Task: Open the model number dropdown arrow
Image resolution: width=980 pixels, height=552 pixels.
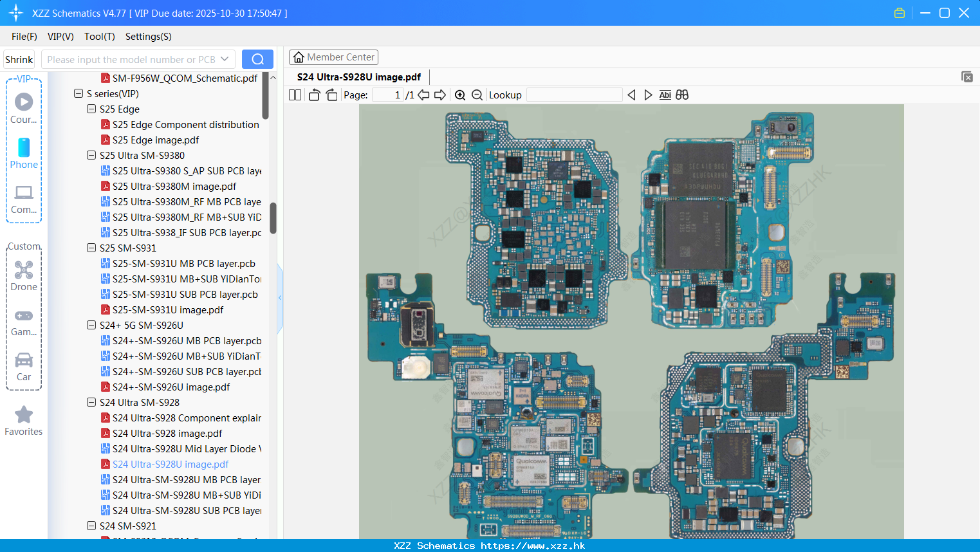Action: tap(225, 59)
